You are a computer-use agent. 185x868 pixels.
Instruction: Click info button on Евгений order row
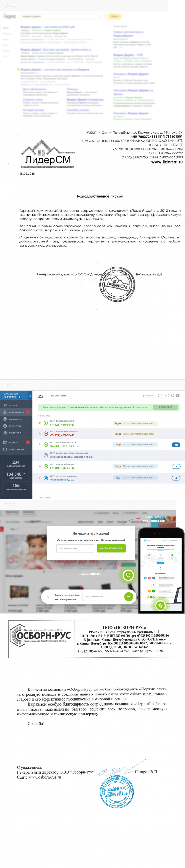176,445
